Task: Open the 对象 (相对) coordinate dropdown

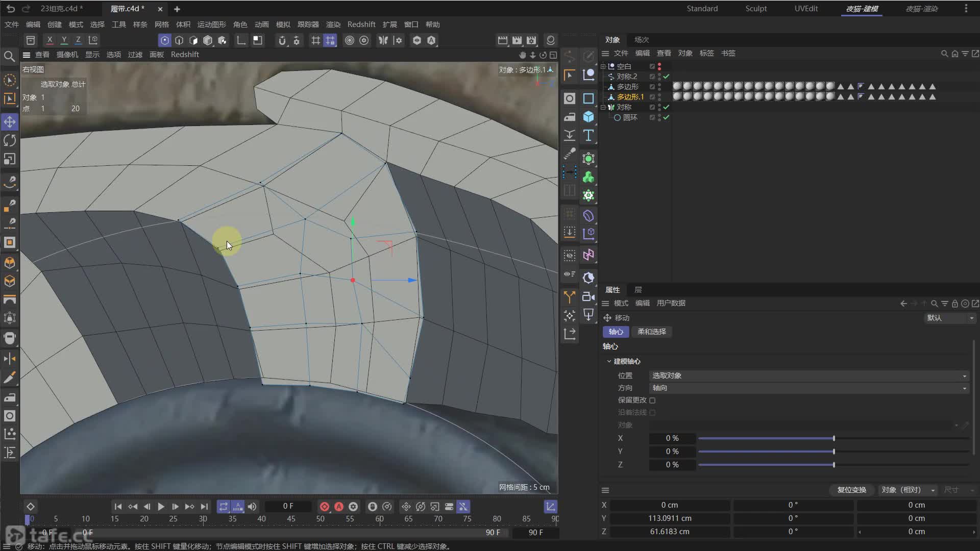Action: [x=908, y=490]
